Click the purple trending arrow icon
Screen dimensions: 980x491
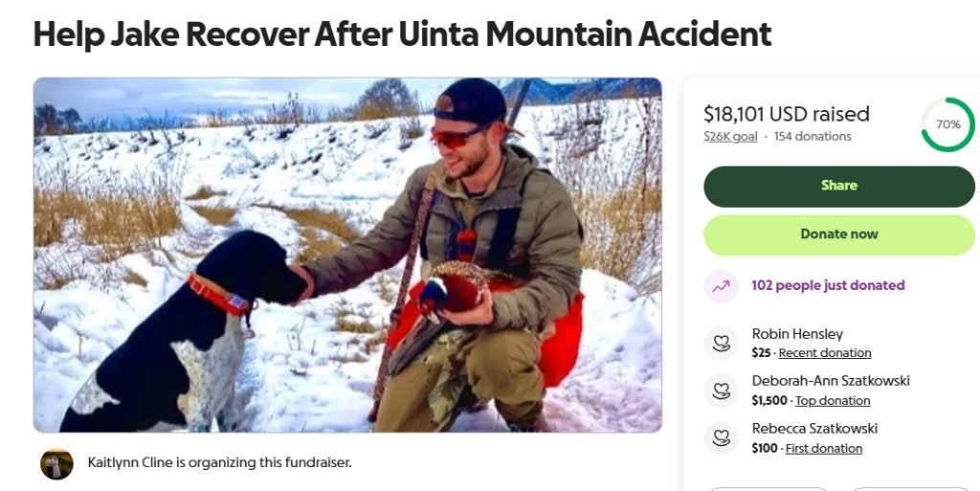[x=721, y=286]
